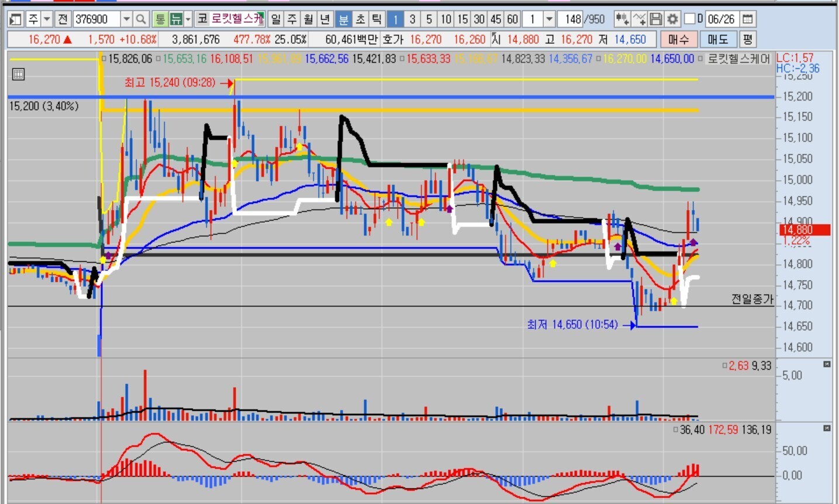Click the stock search magnifier icon
839x504 pixels.
pyautogui.click(x=141, y=19)
